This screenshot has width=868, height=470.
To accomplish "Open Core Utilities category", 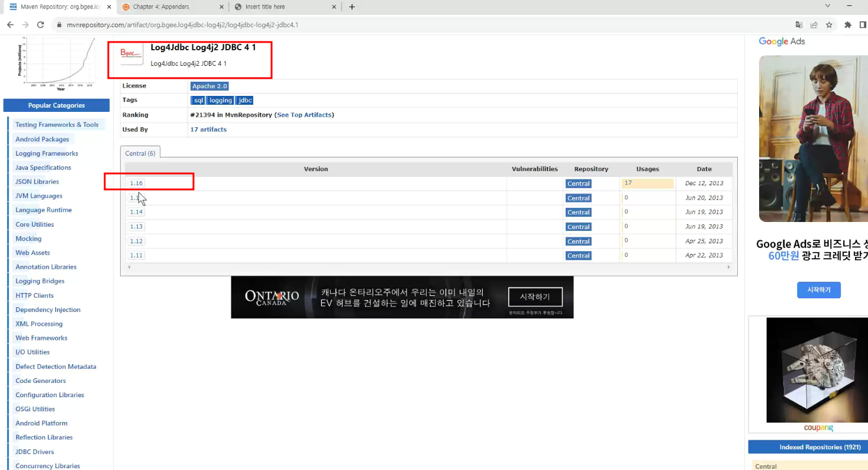I will click(34, 224).
